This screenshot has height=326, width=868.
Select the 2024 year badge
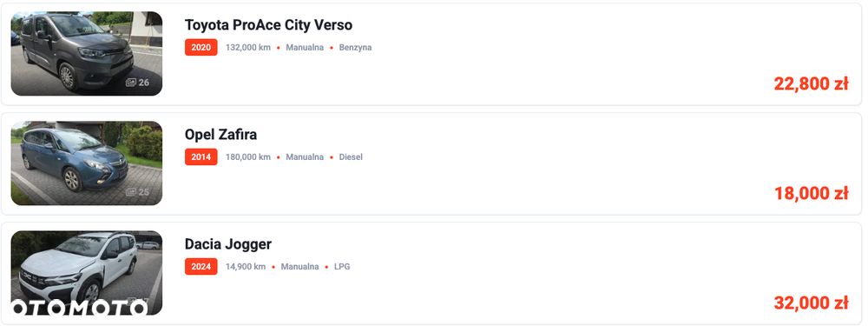pyautogui.click(x=201, y=267)
